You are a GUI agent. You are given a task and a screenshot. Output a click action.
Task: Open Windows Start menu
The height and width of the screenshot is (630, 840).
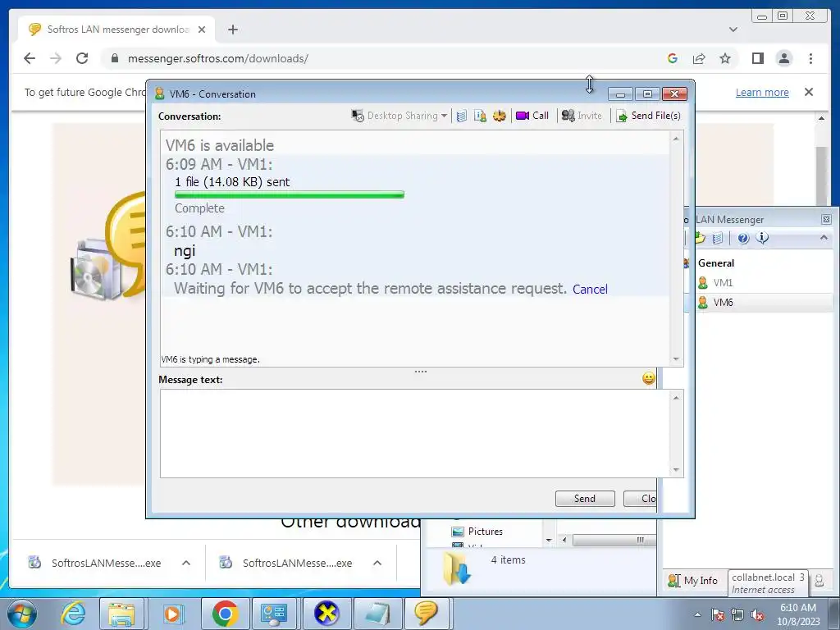[x=21, y=614]
